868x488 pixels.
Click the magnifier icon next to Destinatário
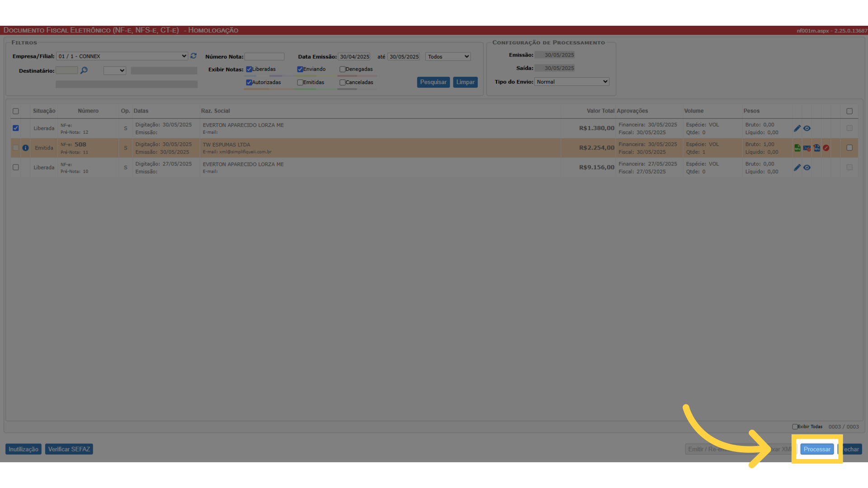[x=84, y=70]
